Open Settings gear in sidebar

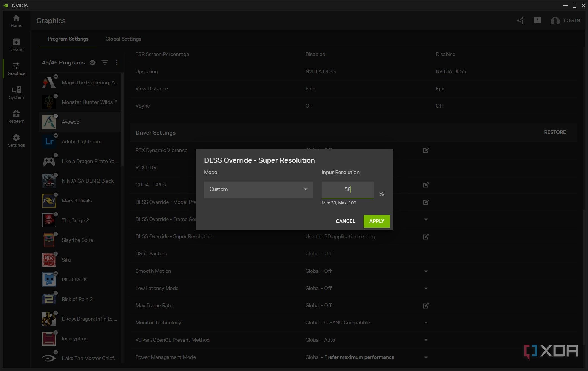coord(16,141)
